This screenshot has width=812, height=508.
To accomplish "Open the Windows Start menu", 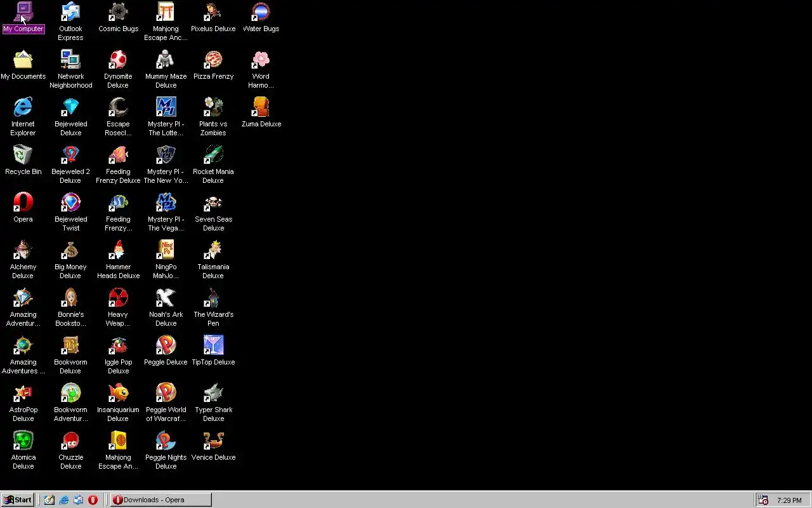I will tap(17, 500).
